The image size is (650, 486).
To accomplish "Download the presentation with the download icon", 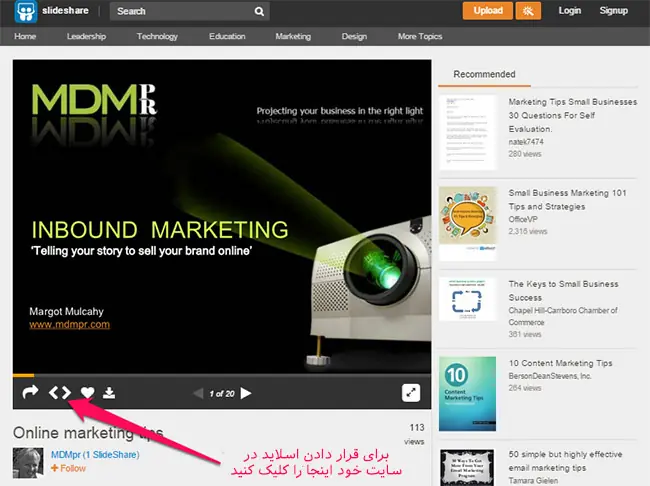I will [x=109, y=392].
